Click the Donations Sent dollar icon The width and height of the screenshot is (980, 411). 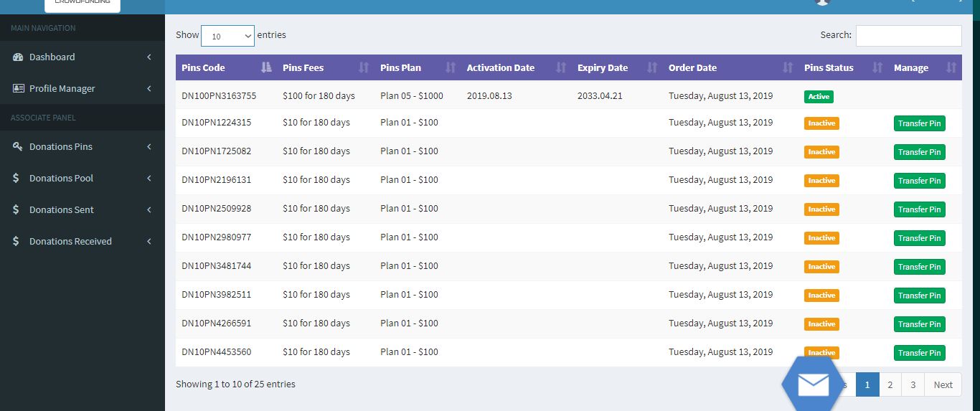[17, 209]
